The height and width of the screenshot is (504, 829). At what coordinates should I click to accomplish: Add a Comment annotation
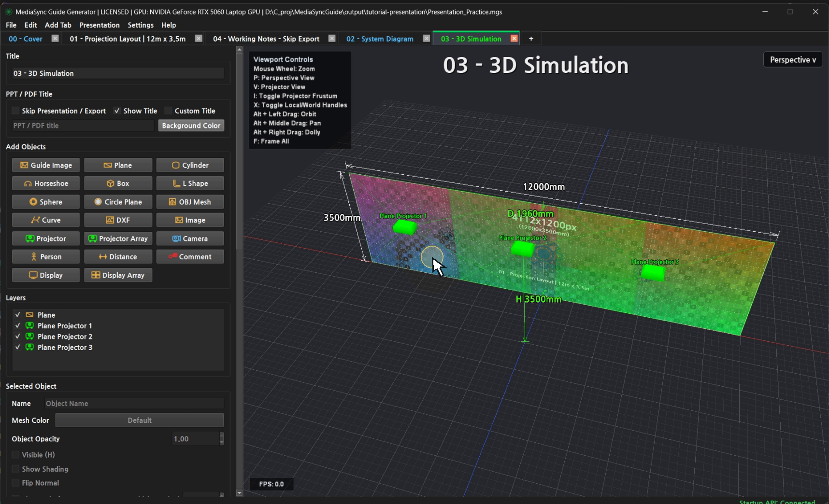point(190,257)
